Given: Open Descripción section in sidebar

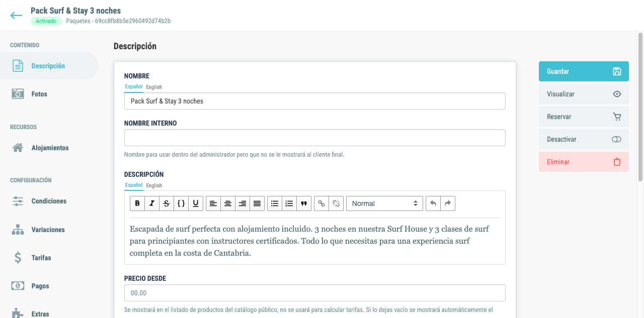Looking at the screenshot, I should (49, 66).
